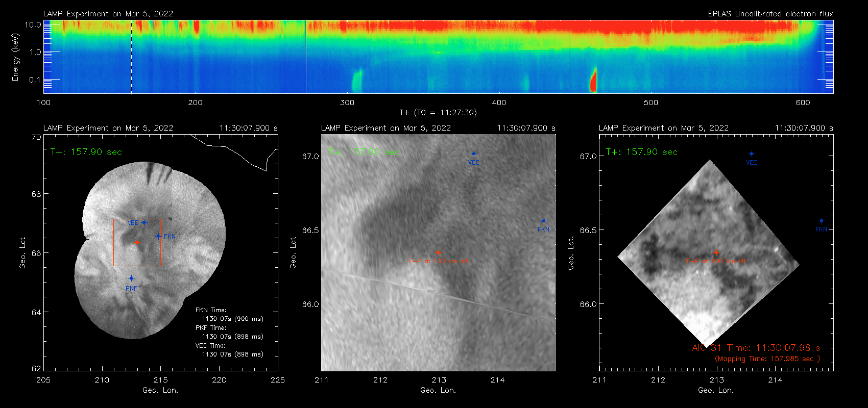The image size is (868, 408).
Task: Select the VEE station marker in middle panel
Action: click(x=474, y=154)
